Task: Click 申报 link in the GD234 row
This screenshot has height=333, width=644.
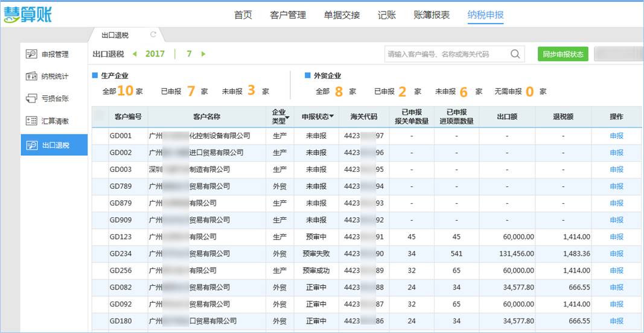Action: [616, 254]
